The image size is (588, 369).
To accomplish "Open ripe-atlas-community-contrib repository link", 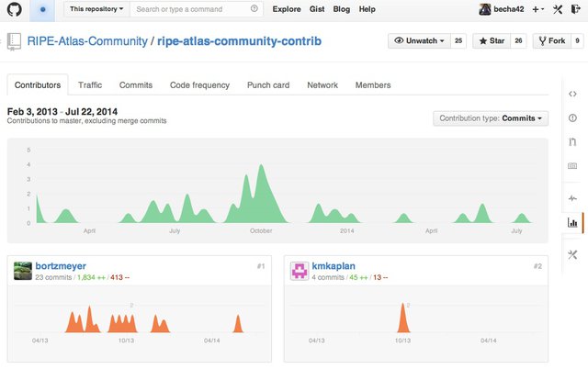I will [239, 41].
